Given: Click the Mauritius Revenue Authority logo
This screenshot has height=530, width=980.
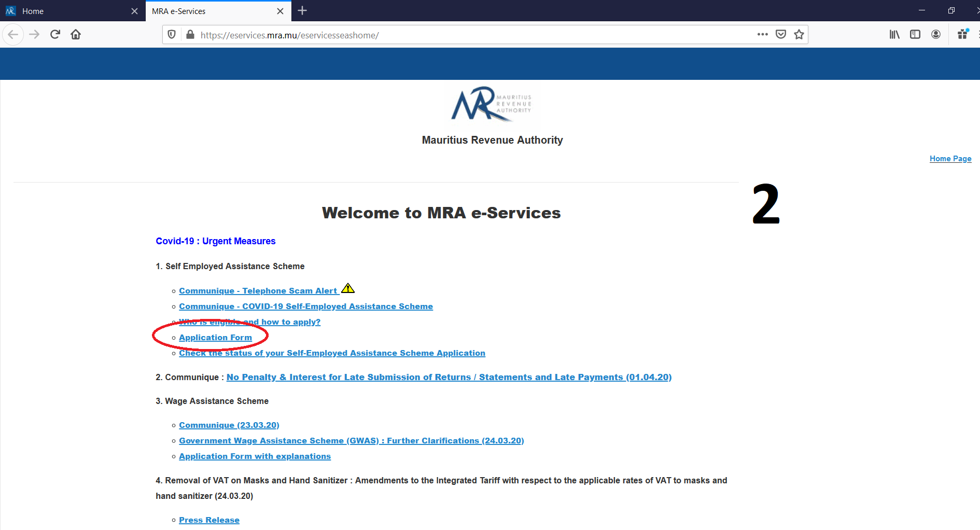Looking at the screenshot, I should pyautogui.click(x=492, y=104).
